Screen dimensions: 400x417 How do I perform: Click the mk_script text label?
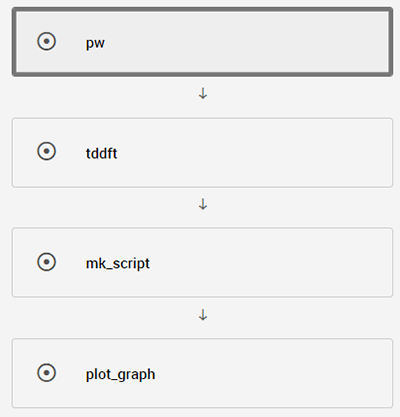pos(118,264)
